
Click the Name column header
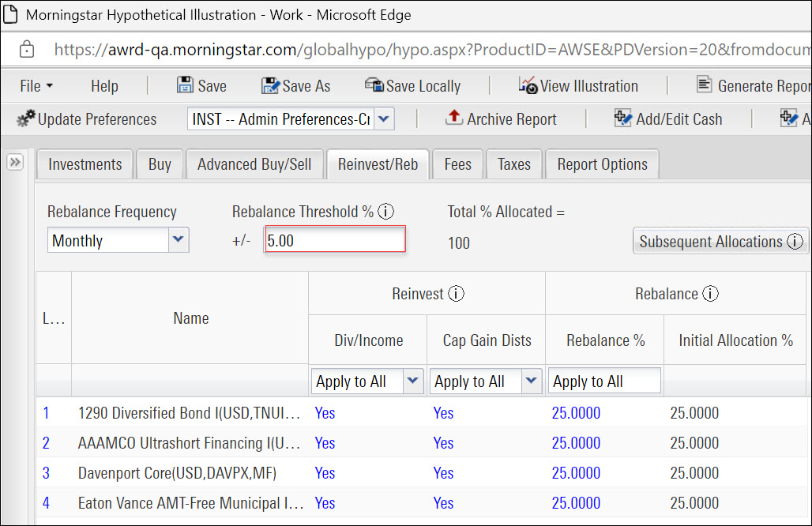(190, 317)
